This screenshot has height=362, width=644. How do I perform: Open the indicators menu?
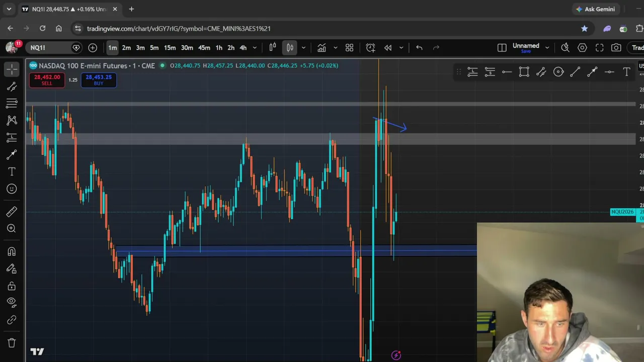(x=321, y=48)
